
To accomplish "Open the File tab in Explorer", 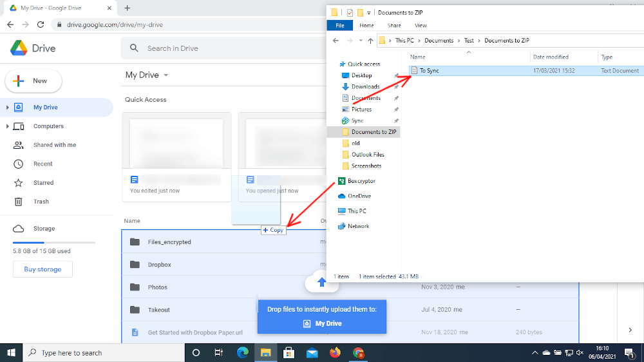I will click(x=339, y=26).
